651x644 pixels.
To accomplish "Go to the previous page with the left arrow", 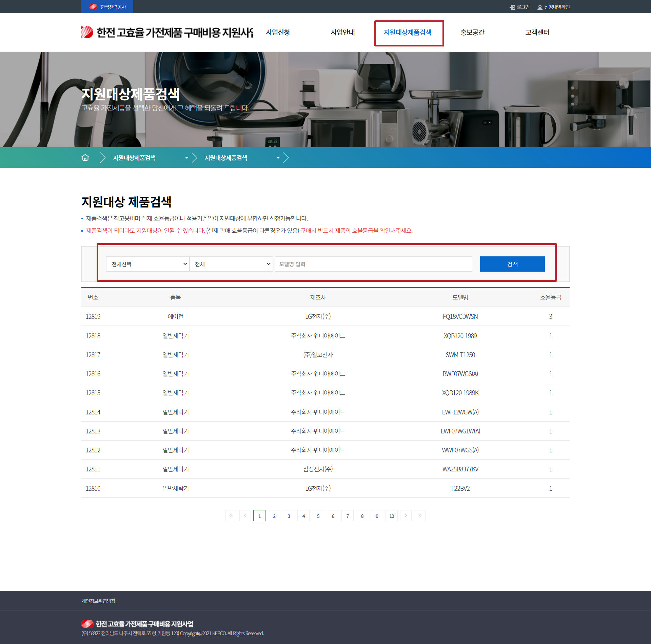I will pyautogui.click(x=245, y=515).
